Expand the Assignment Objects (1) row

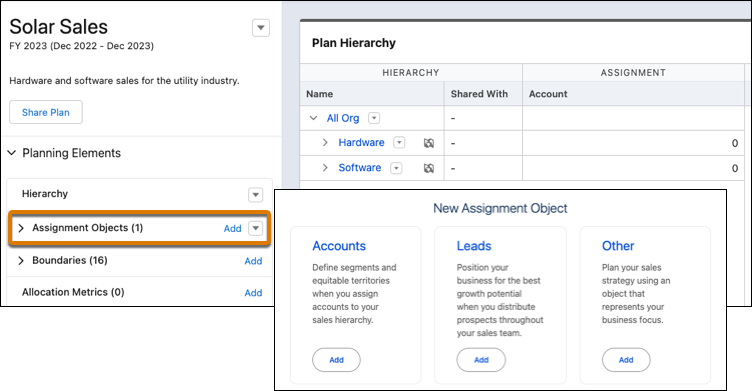(x=21, y=228)
